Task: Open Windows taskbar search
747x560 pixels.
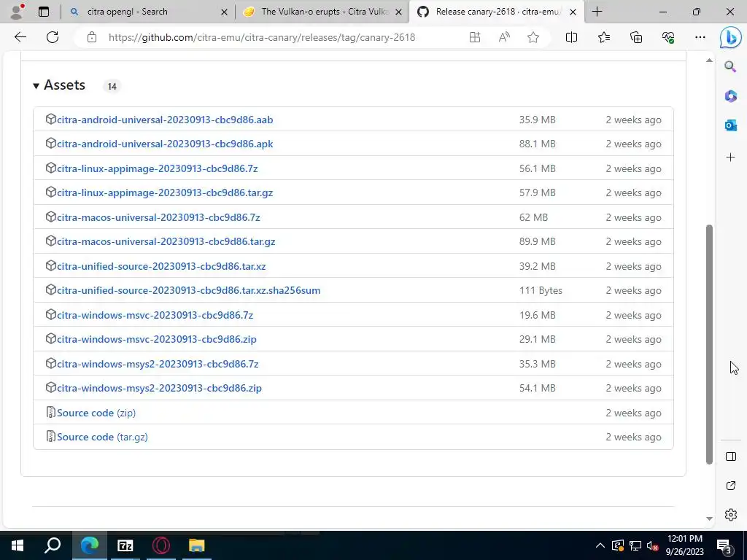Action: tap(53, 545)
